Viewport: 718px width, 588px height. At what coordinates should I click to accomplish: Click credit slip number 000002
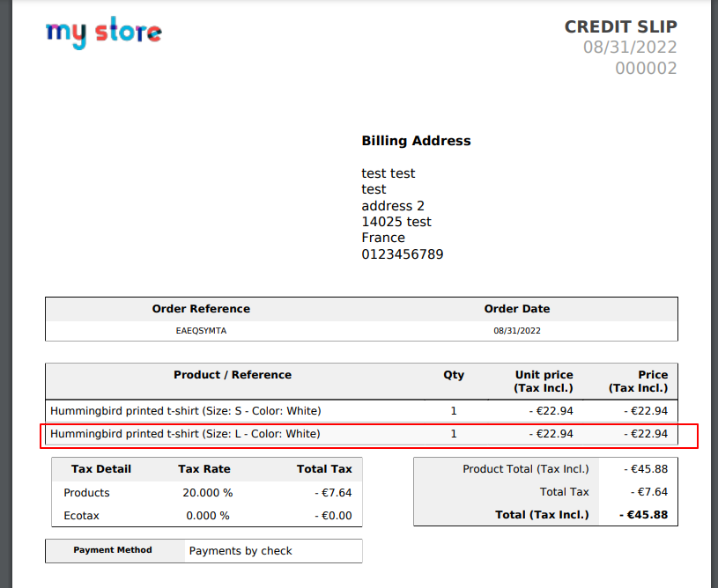pos(646,68)
